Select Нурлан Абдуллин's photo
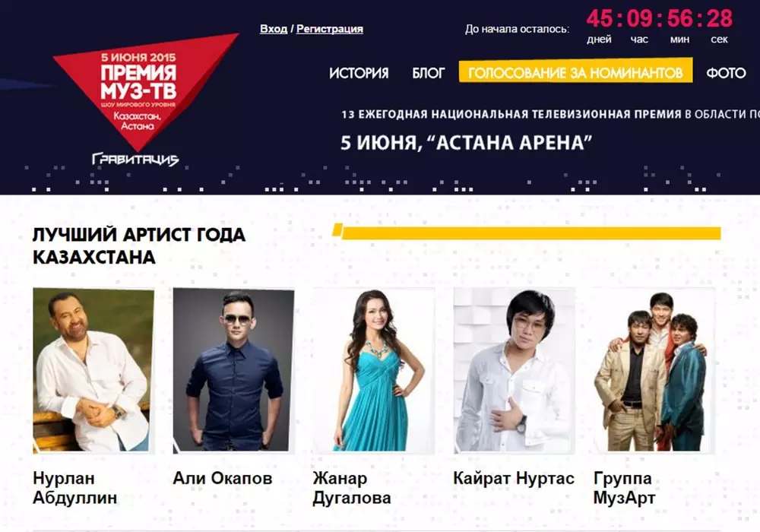This screenshot has height=532, width=760. click(93, 371)
